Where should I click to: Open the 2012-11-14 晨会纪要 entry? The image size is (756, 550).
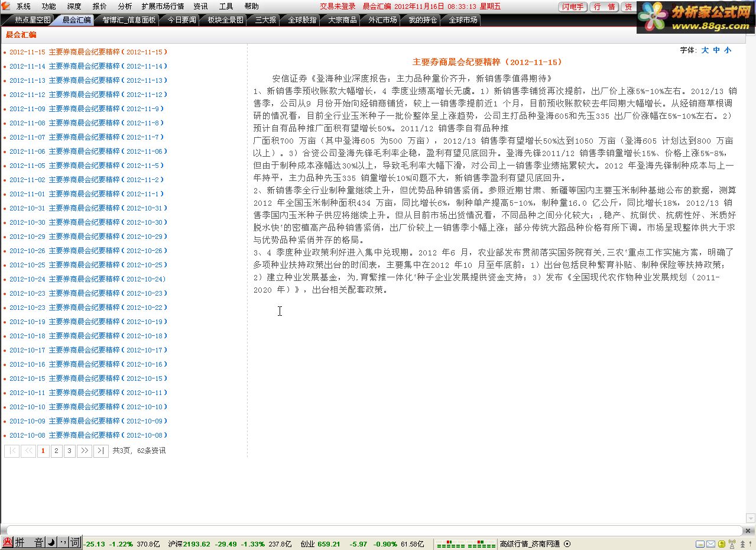[88, 66]
